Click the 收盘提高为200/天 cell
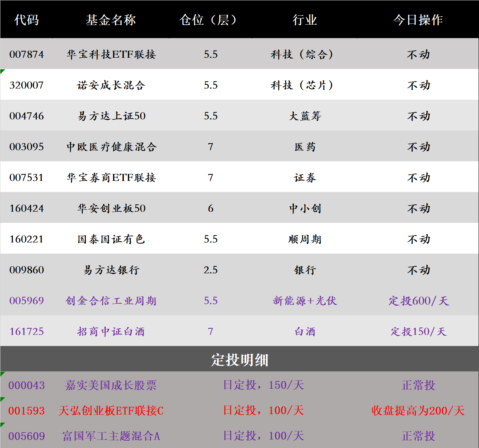This screenshot has height=448, width=479. [x=419, y=411]
